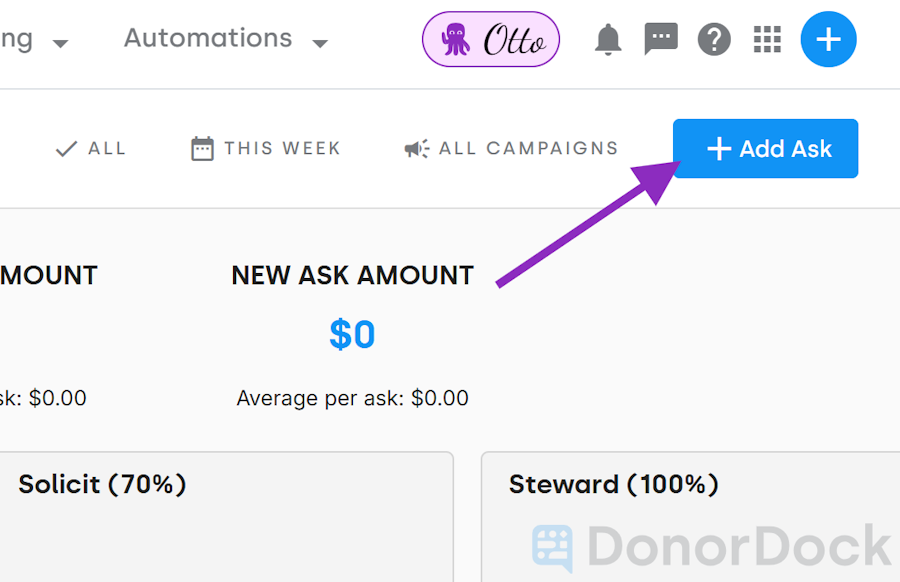Open notifications via the bell icon
The height and width of the screenshot is (582, 900).
tap(607, 39)
